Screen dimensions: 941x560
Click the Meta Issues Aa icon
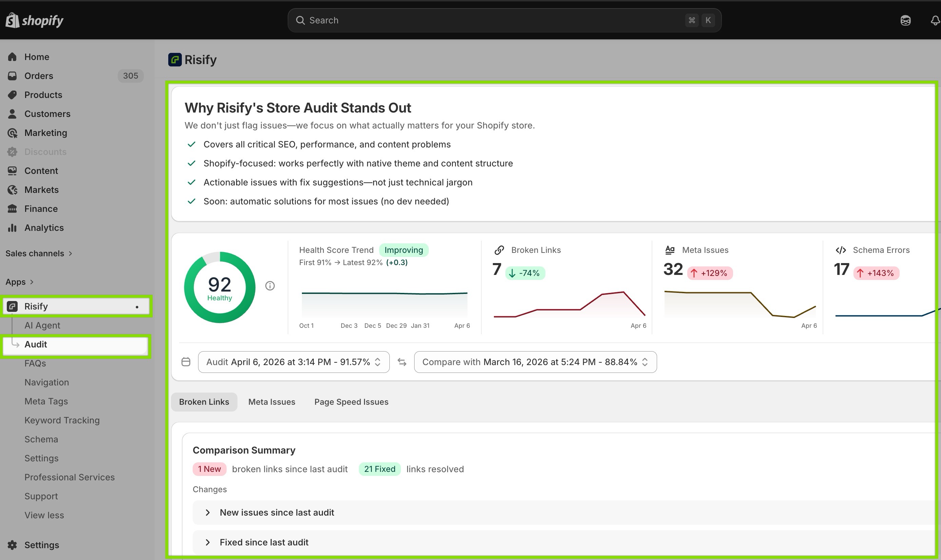pyautogui.click(x=670, y=250)
